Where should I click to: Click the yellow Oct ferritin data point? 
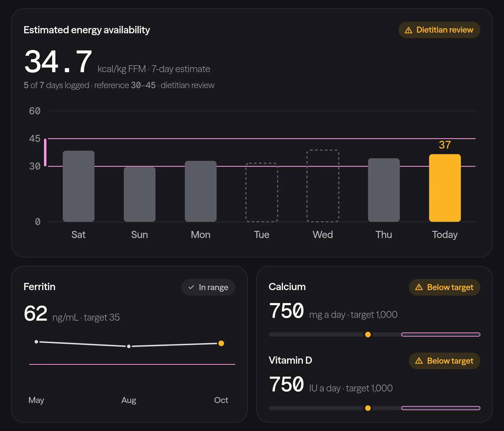click(x=221, y=343)
